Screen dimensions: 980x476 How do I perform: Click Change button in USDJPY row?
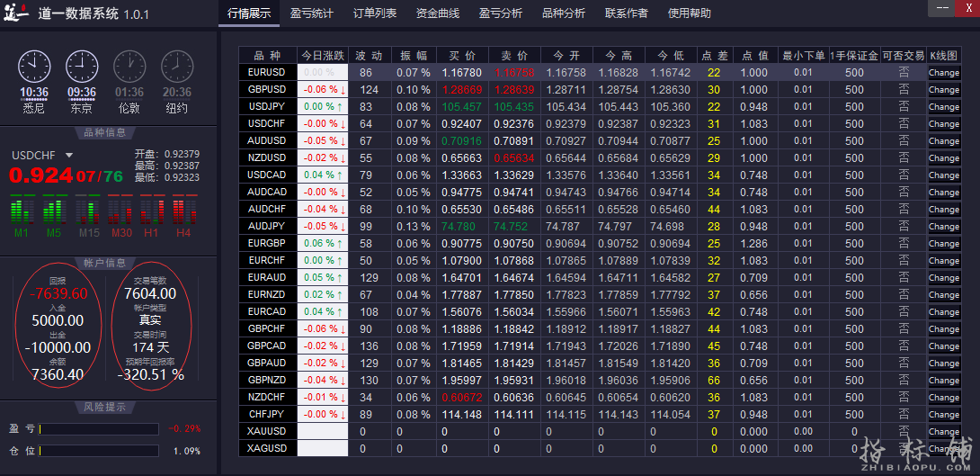[944, 107]
